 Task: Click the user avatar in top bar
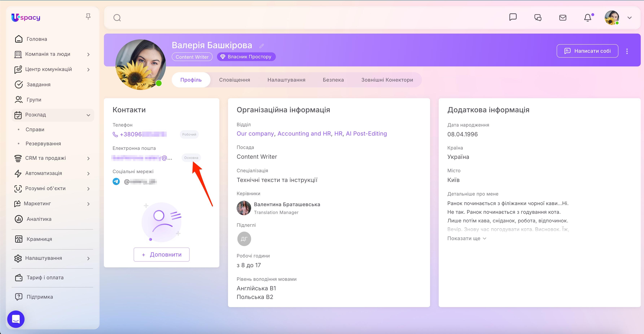click(612, 18)
